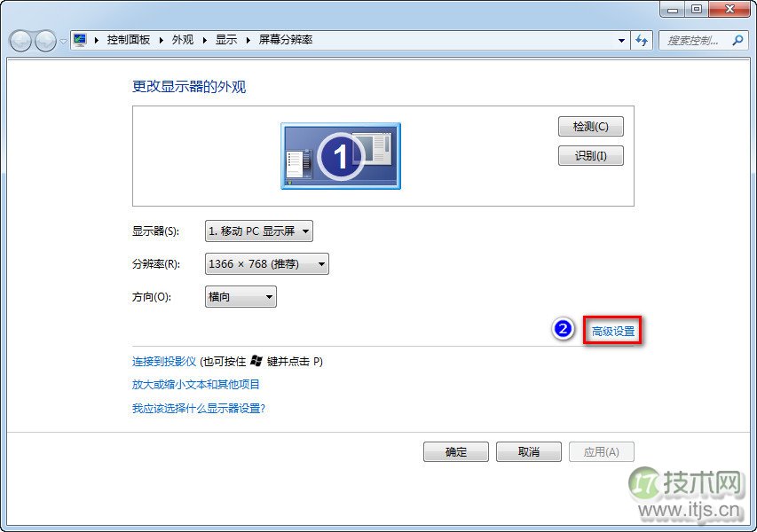The image size is (757, 532).
Task: Click the 检测(C) button
Action: click(x=590, y=127)
